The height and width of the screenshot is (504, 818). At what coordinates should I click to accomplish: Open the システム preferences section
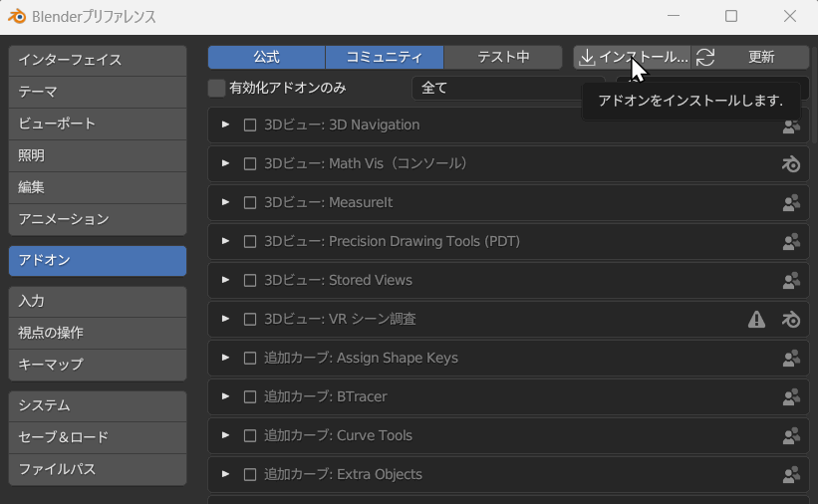tap(98, 406)
